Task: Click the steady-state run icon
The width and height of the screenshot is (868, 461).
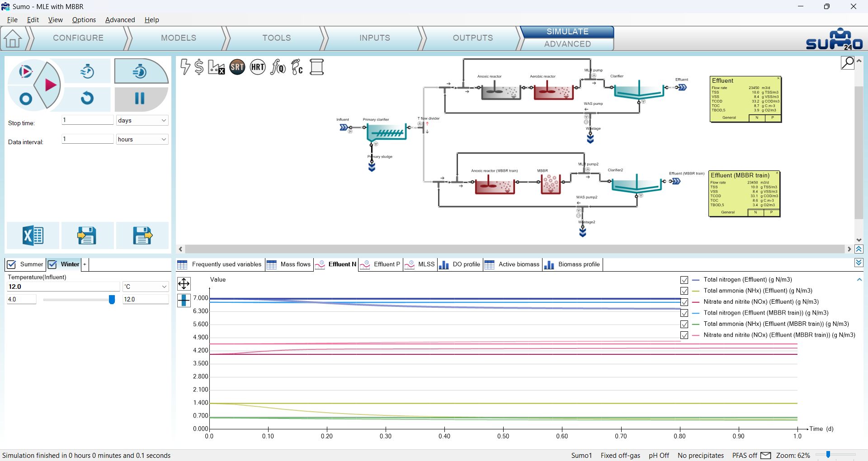Action: pyautogui.click(x=25, y=71)
